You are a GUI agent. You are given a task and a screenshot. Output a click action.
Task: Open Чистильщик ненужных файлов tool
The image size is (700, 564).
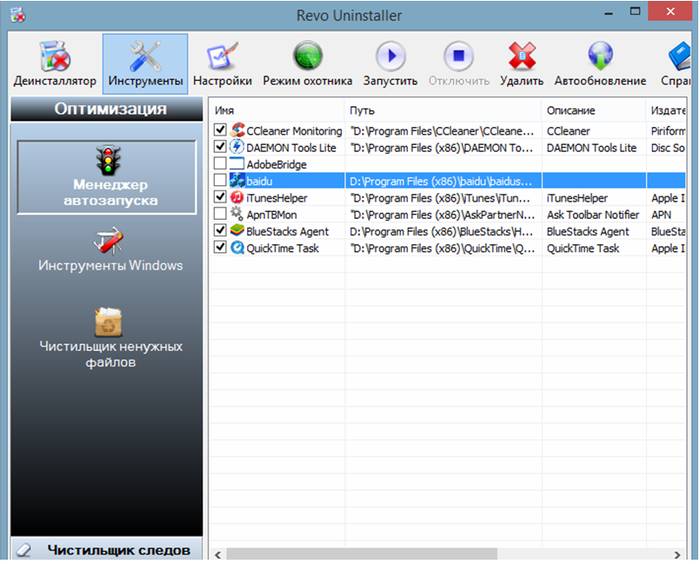[x=110, y=336]
